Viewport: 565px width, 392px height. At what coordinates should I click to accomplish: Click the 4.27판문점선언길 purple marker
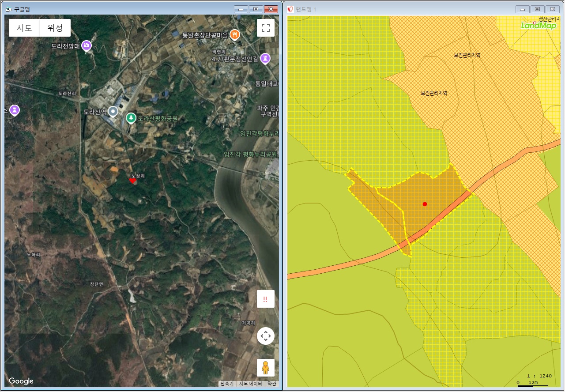[265, 58]
